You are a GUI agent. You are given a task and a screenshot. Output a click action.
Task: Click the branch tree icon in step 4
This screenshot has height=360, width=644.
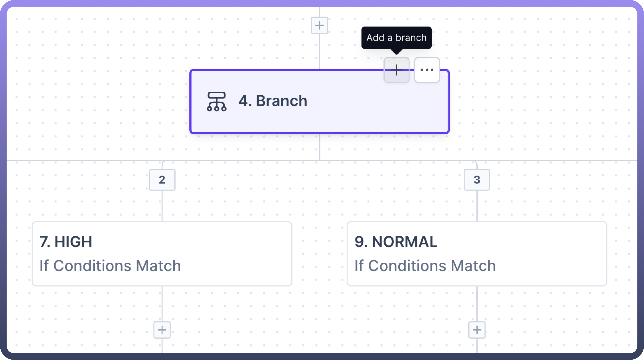point(217,101)
